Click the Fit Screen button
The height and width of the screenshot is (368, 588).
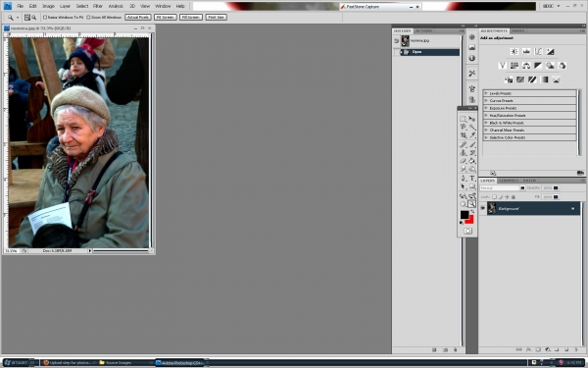pyautogui.click(x=166, y=18)
